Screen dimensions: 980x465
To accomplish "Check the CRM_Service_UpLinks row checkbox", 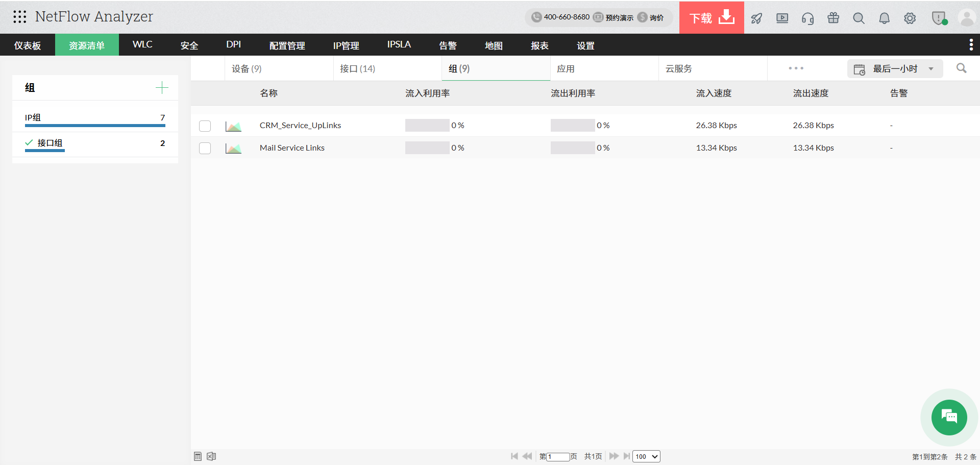I will tap(205, 126).
